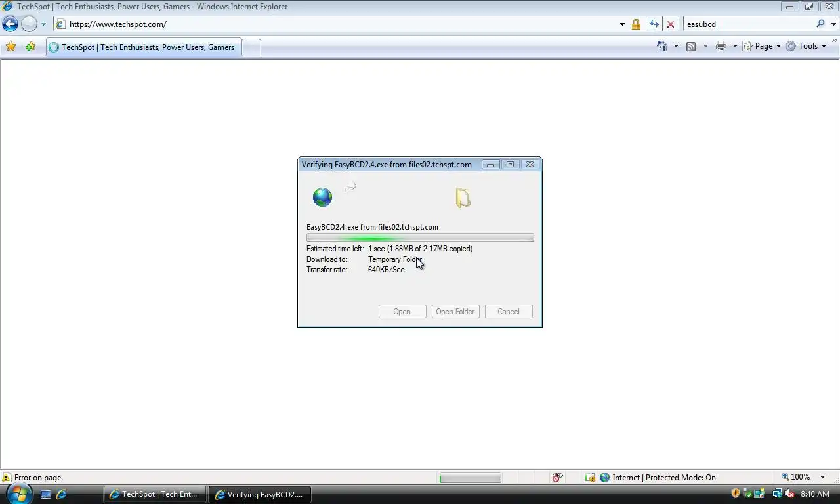Click the Open Folder button
The height and width of the screenshot is (504, 840).
[455, 312]
